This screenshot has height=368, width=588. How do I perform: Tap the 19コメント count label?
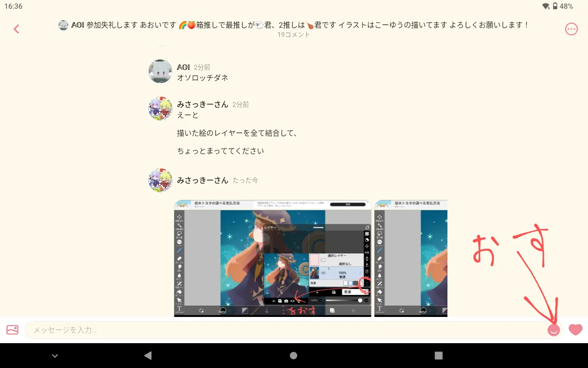[294, 34]
